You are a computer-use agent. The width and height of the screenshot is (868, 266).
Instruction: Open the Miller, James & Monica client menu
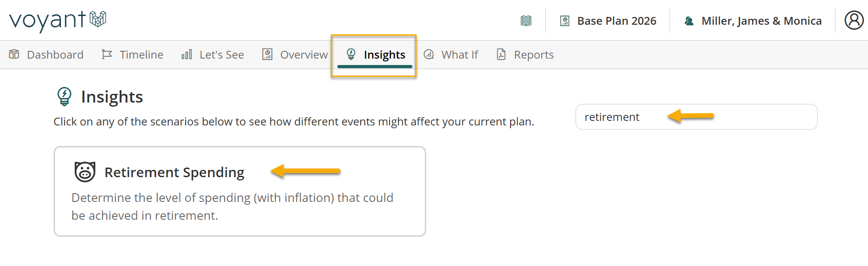[753, 21]
